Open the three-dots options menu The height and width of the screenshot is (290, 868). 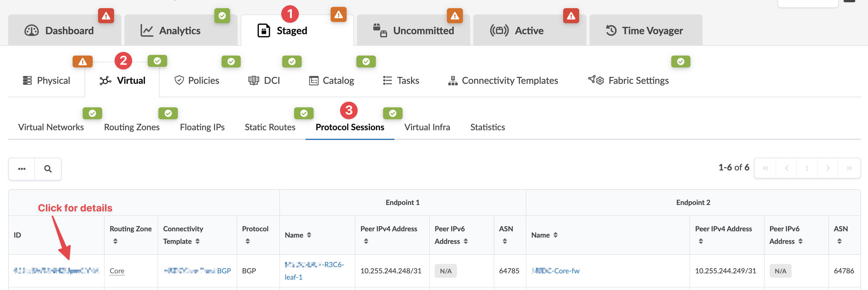(22, 169)
